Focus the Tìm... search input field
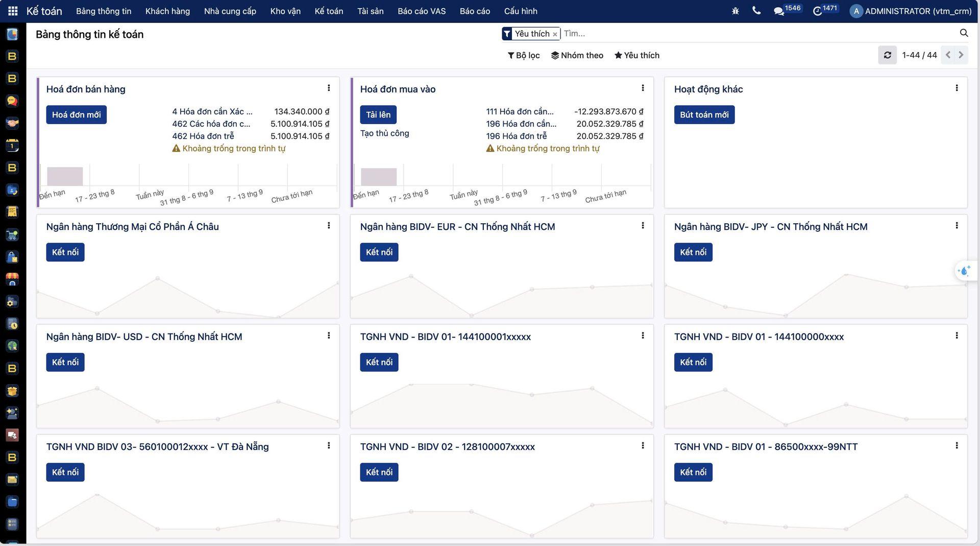 [758, 34]
